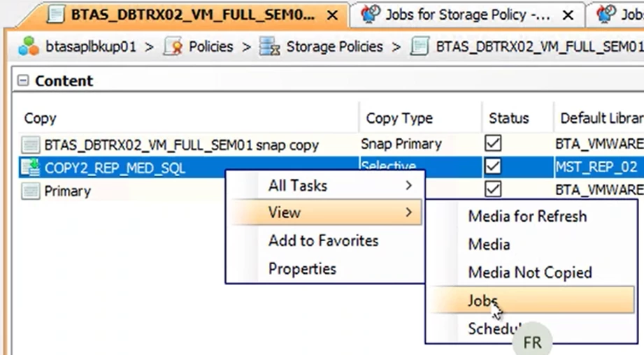This screenshot has width=644, height=355.
Task: Expand the All Tasks submenu
Action: click(x=325, y=186)
